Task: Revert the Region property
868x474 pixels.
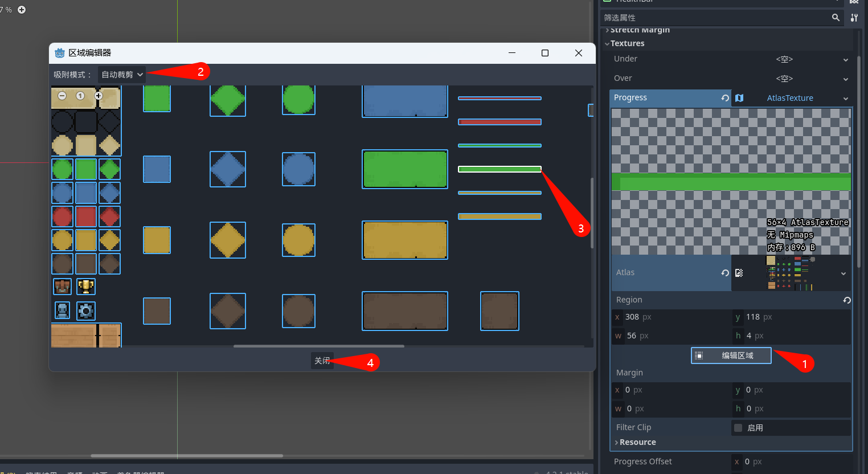Action: pos(847,300)
